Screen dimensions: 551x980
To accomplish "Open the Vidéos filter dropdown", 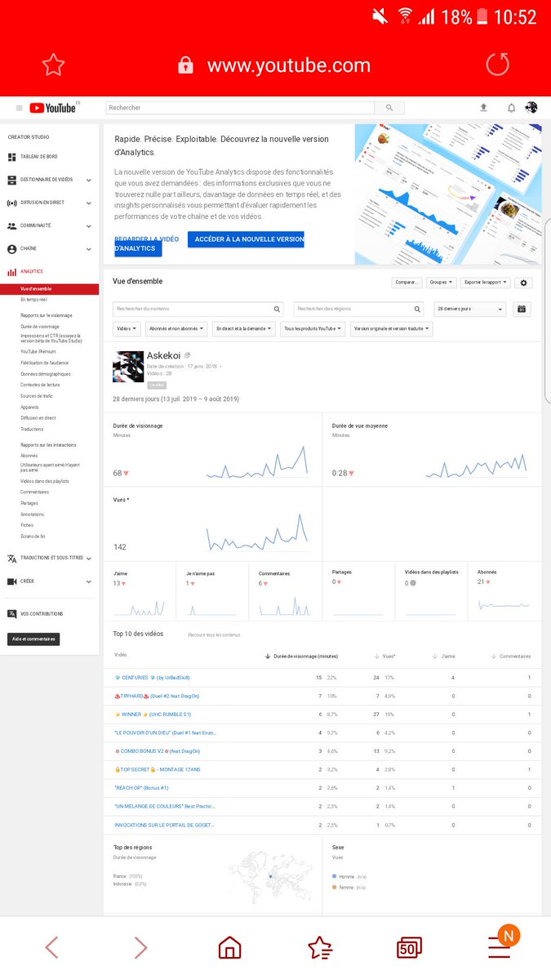I will click(x=127, y=329).
